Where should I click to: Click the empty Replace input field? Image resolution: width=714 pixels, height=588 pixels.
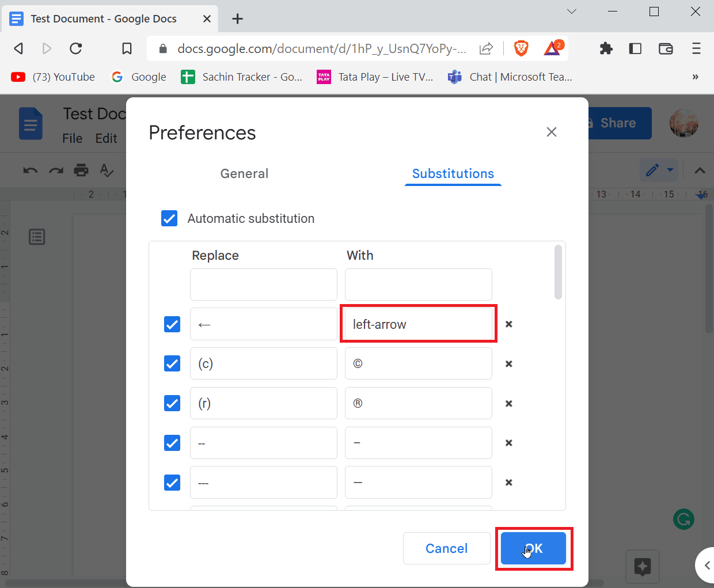(263, 284)
